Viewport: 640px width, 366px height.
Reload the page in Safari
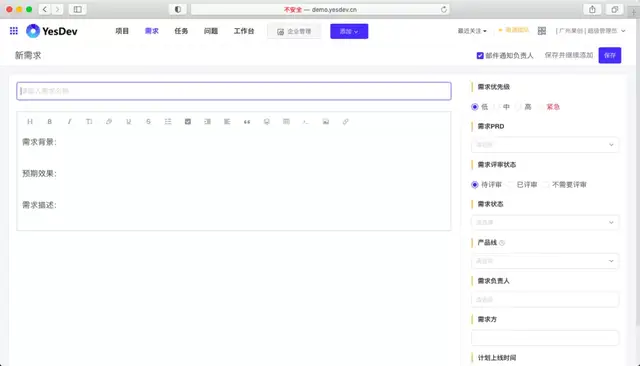(x=444, y=9)
